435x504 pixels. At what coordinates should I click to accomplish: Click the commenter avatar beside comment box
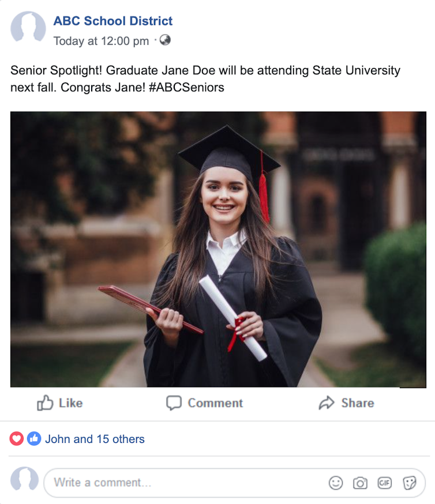pos(25,480)
